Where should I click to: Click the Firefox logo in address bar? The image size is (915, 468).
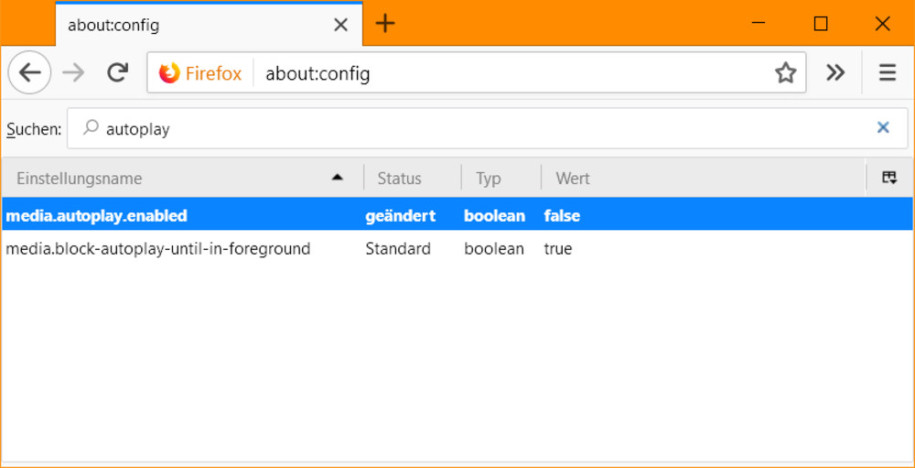click(x=169, y=74)
